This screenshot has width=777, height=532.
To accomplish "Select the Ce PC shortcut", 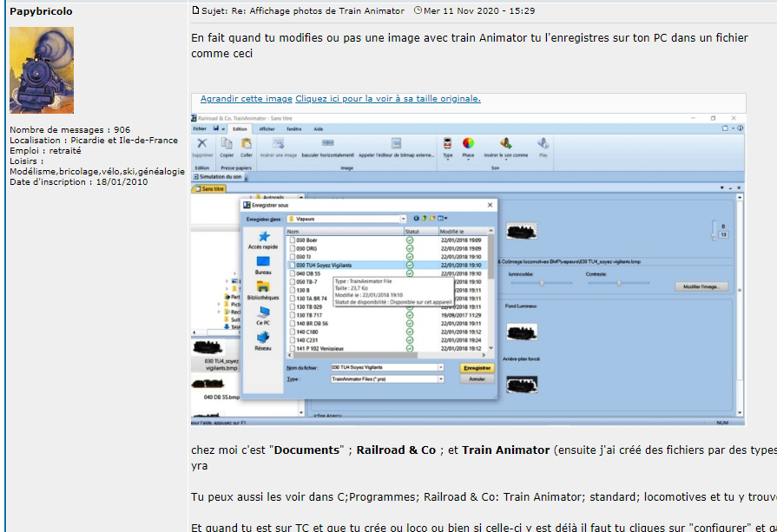I will coord(263,316).
